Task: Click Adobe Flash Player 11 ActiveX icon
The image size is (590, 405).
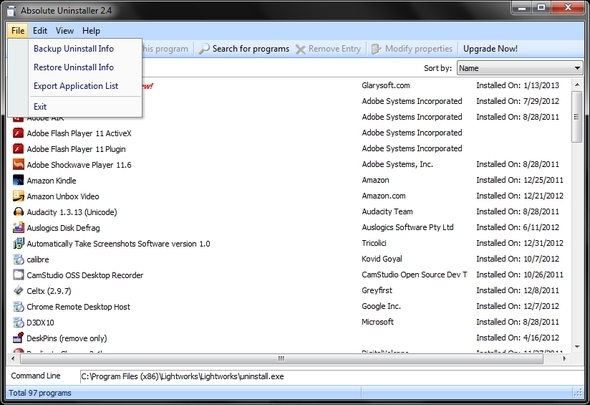Action: point(18,133)
